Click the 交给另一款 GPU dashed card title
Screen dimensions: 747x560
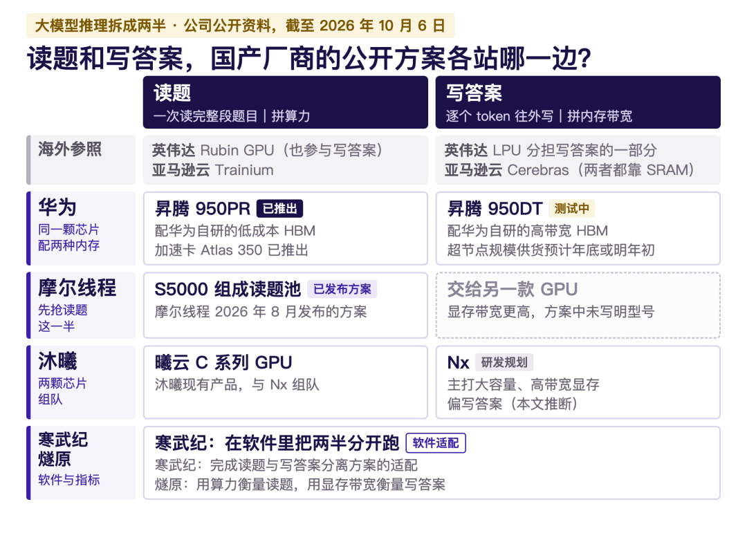coord(513,289)
